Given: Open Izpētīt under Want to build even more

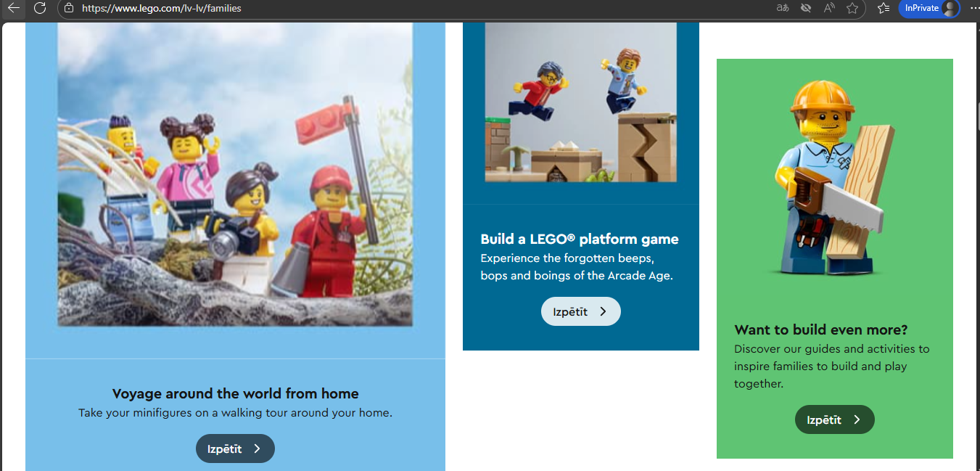Looking at the screenshot, I should coord(835,419).
